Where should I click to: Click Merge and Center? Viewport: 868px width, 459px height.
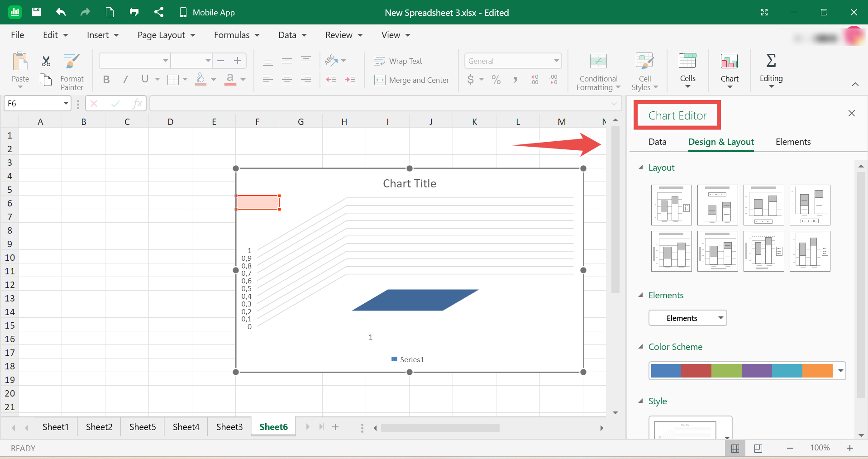coord(412,80)
